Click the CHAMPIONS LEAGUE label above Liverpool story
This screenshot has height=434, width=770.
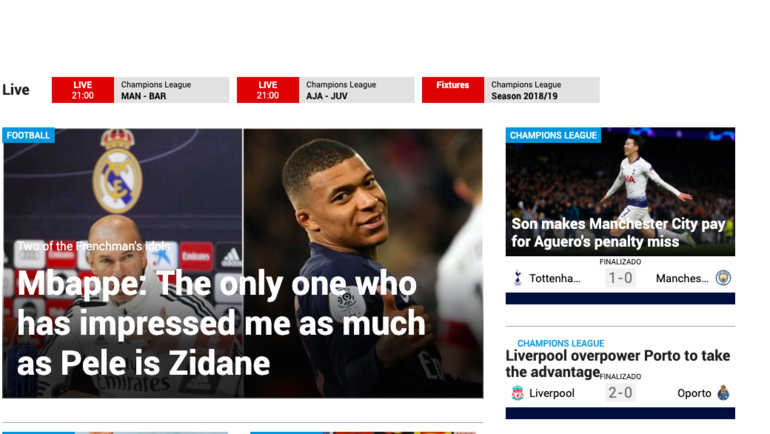[561, 343]
